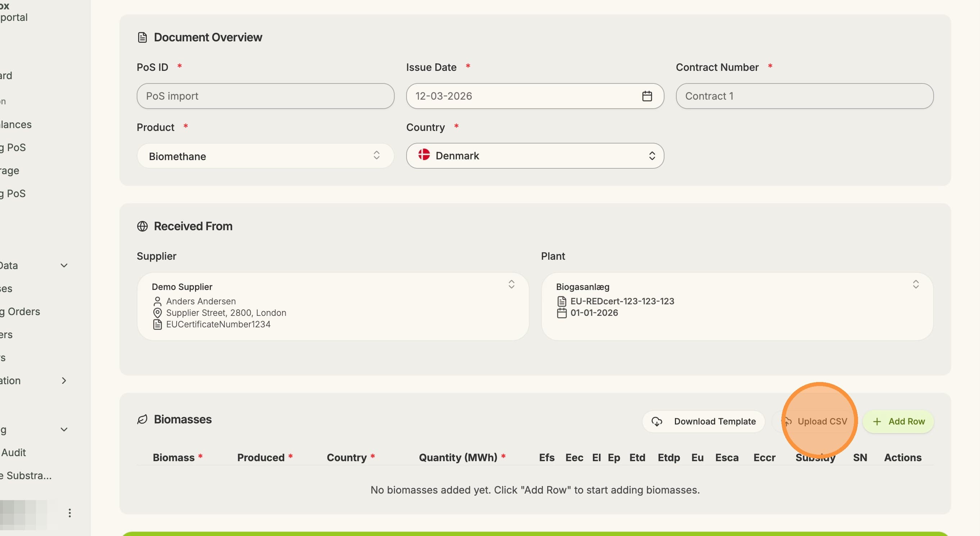Click the "Eec" column header
Image resolution: width=980 pixels, height=536 pixels.
[x=574, y=457]
